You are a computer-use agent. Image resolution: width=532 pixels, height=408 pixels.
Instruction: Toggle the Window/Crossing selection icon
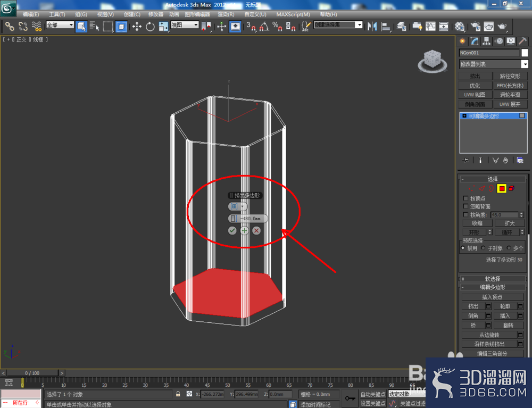[121, 26]
